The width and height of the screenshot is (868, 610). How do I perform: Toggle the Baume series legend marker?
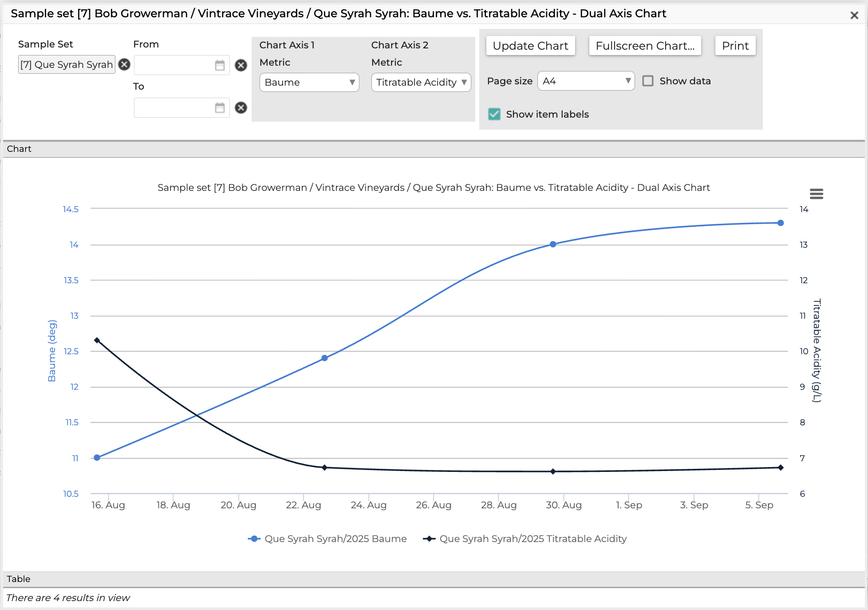[254, 539]
